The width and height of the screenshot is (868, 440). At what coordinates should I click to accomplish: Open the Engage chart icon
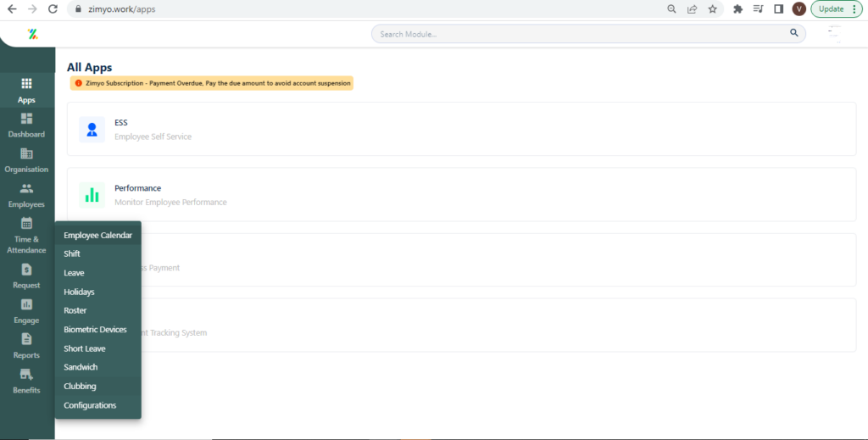coord(26,304)
